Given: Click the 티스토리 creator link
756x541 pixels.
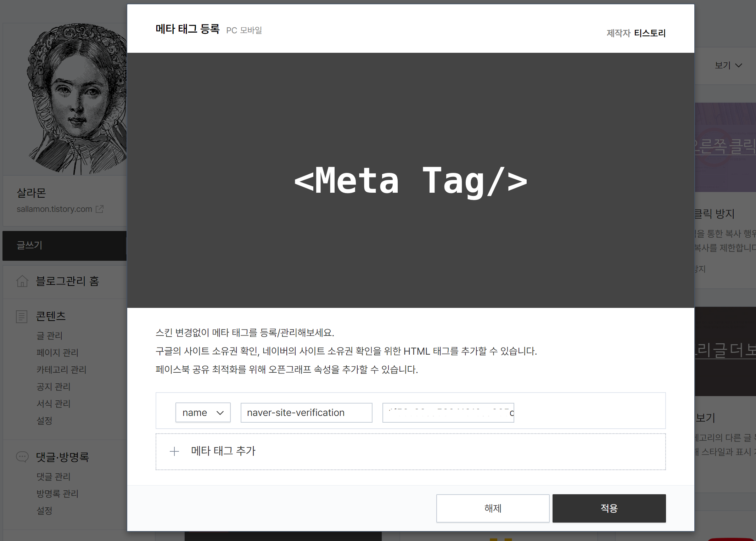Looking at the screenshot, I should (650, 33).
